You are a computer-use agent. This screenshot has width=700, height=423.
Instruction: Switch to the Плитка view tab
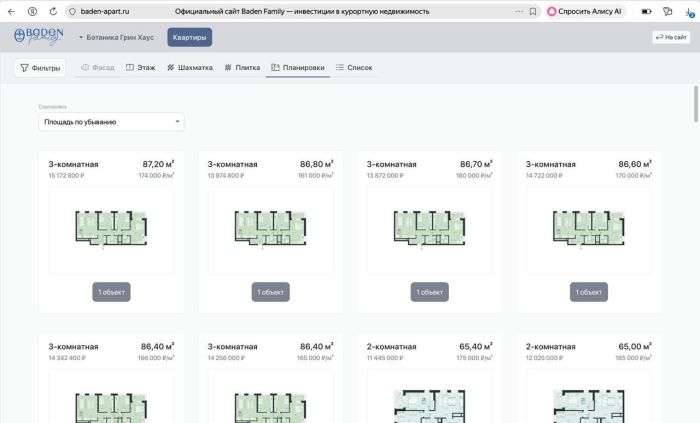click(242, 68)
